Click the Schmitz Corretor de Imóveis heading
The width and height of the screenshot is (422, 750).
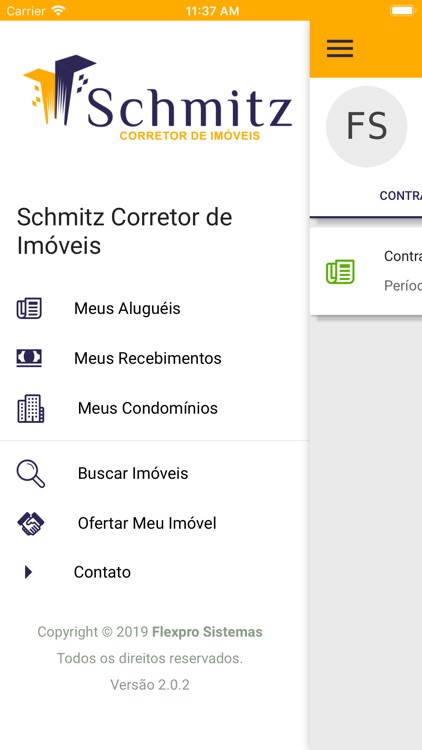click(x=124, y=232)
